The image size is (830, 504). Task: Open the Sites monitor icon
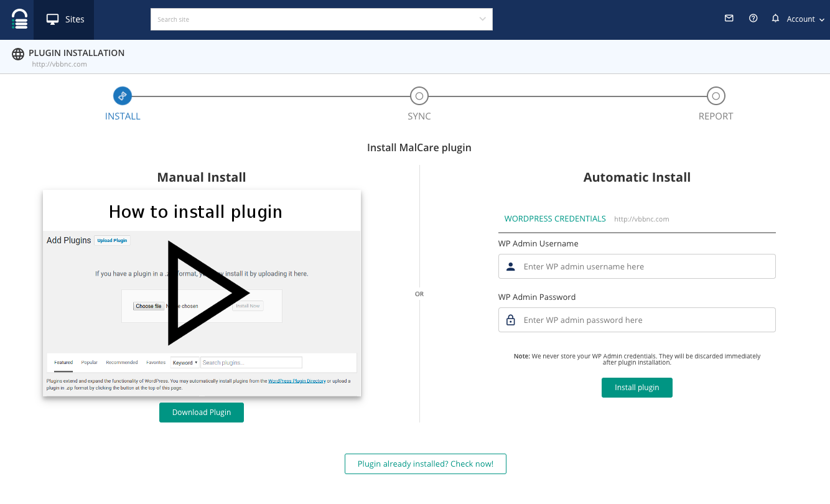coord(52,19)
